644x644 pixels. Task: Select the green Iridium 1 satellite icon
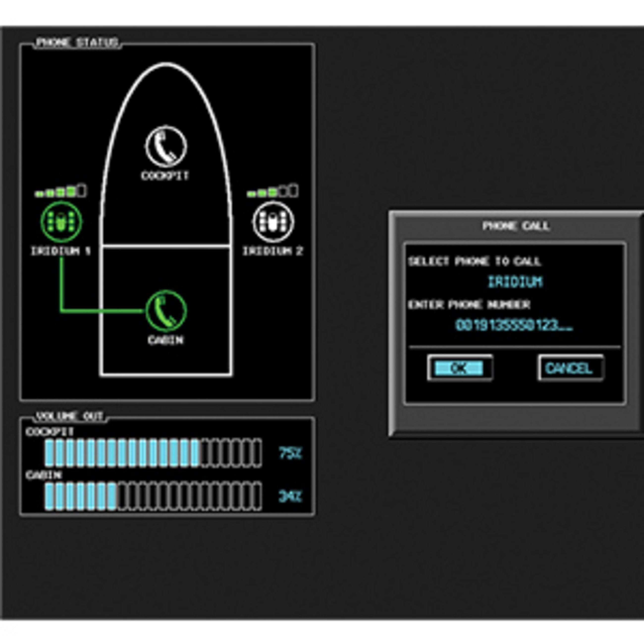pos(61,222)
